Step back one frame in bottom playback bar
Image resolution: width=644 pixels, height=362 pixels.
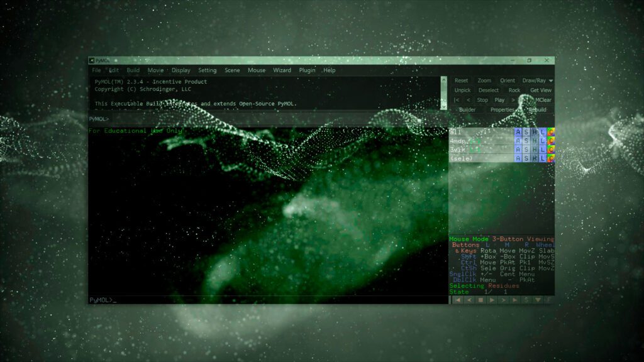click(x=469, y=300)
